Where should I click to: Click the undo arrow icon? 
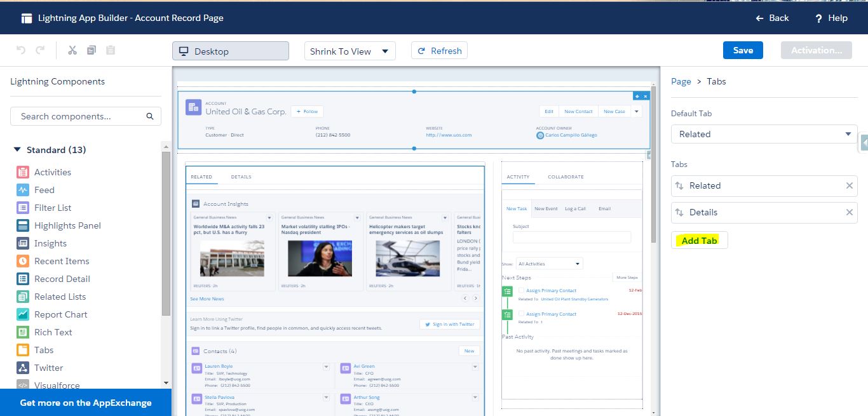20,50
